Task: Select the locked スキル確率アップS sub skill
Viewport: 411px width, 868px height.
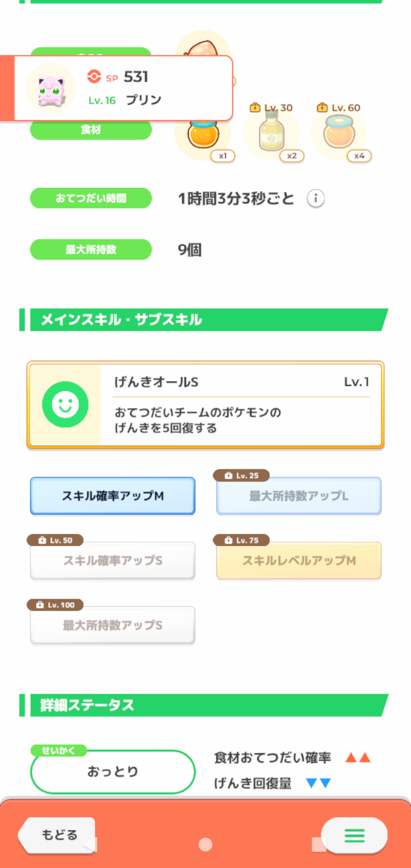Action: click(x=112, y=561)
